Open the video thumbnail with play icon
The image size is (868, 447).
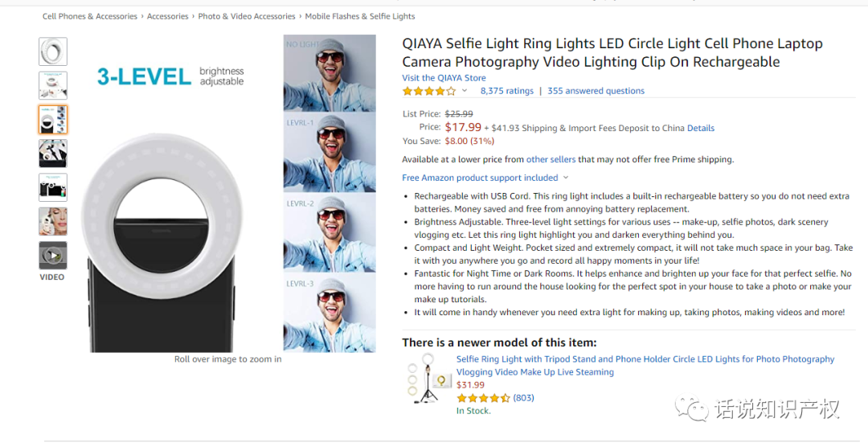pyautogui.click(x=53, y=256)
